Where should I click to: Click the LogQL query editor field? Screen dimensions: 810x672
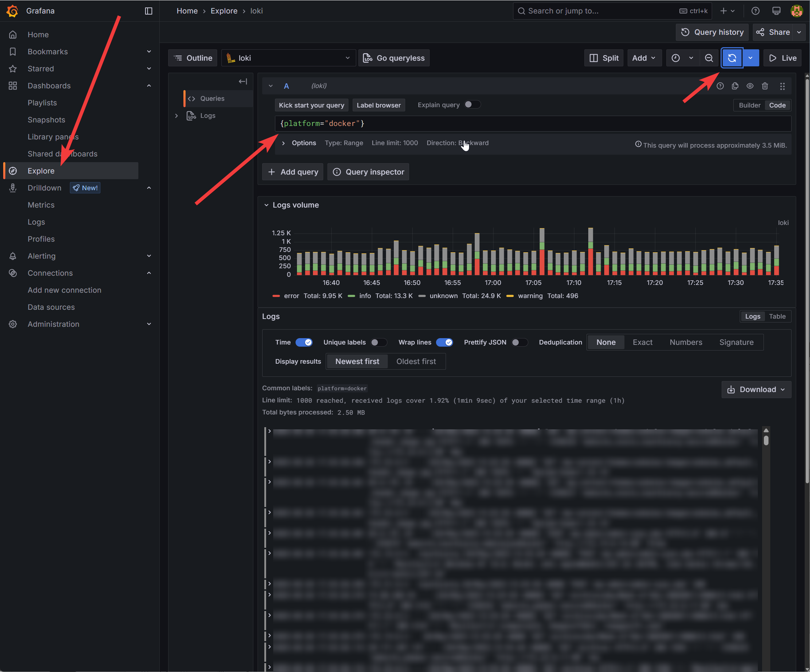pos(533,123)
